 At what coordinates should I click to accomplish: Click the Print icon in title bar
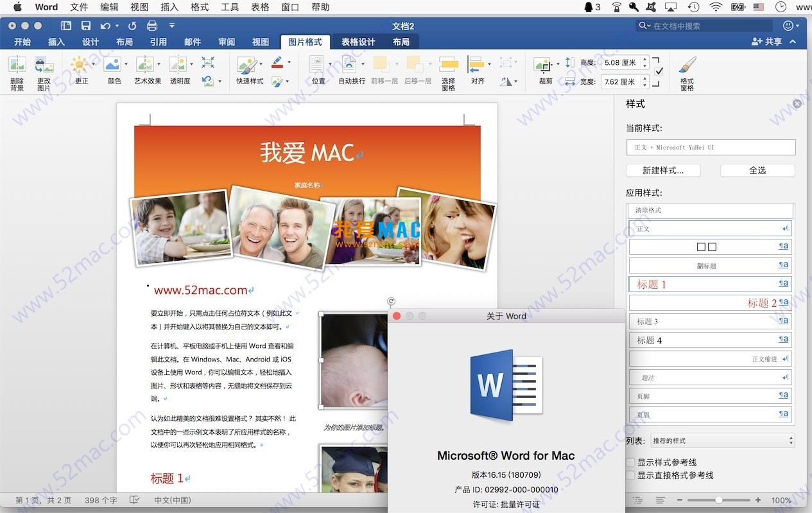tap(152, 26)
